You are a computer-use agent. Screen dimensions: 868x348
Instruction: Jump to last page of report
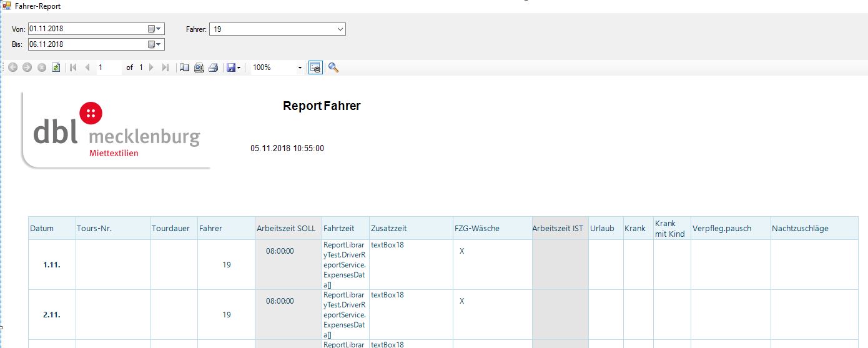pos(165,67)
